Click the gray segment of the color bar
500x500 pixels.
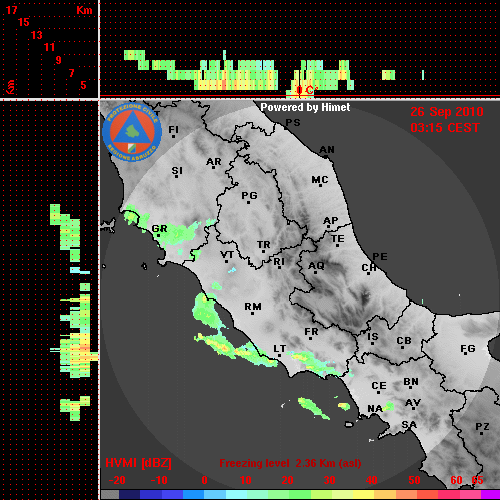(110, 494)
